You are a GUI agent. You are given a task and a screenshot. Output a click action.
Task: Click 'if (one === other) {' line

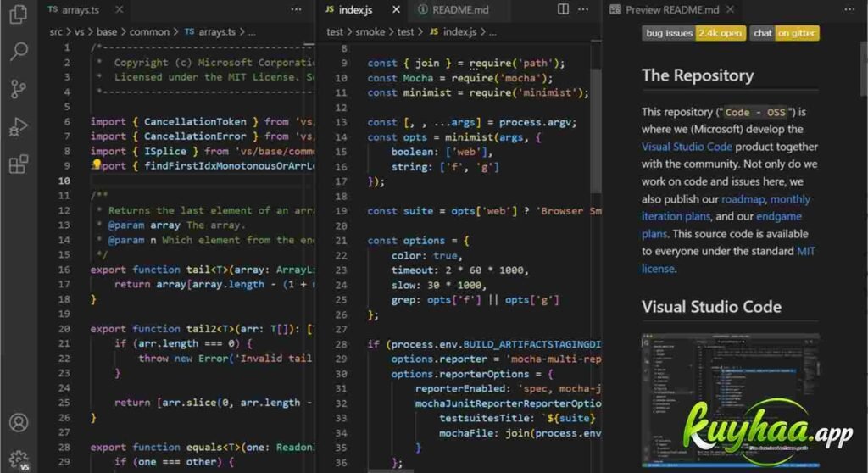174,461
